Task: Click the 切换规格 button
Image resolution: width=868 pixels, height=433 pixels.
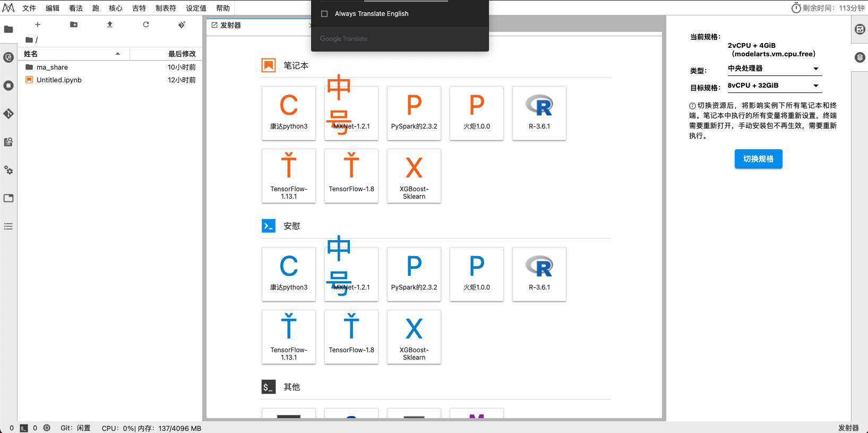Action: point(758,159)
